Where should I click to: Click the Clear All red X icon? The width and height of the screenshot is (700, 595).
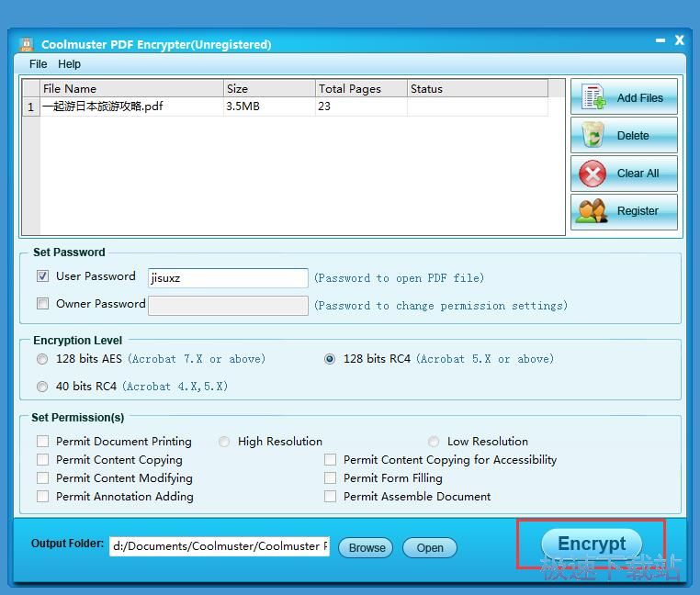(x=593, y=174)
